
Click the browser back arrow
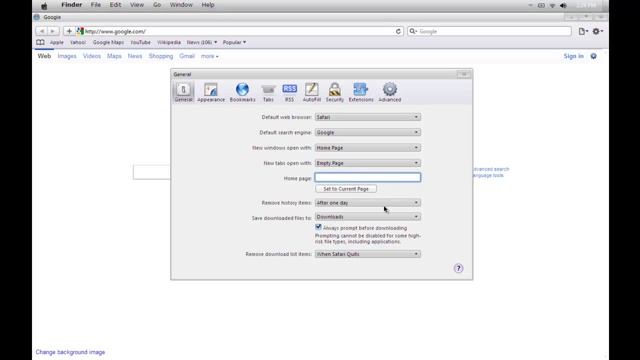tap(42, 31)
